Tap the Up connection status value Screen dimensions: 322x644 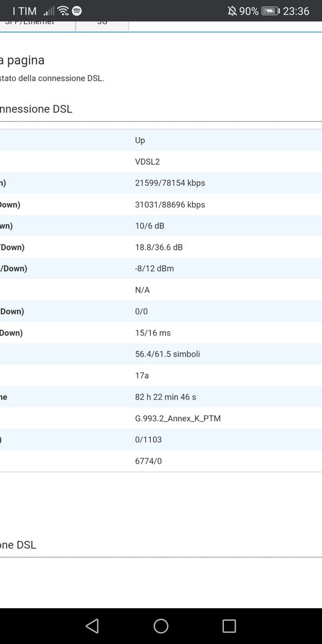(140, 140)
